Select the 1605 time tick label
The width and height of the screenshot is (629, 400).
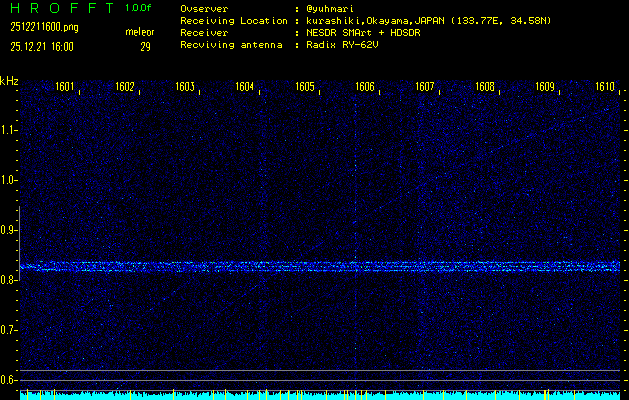[305, 87]
